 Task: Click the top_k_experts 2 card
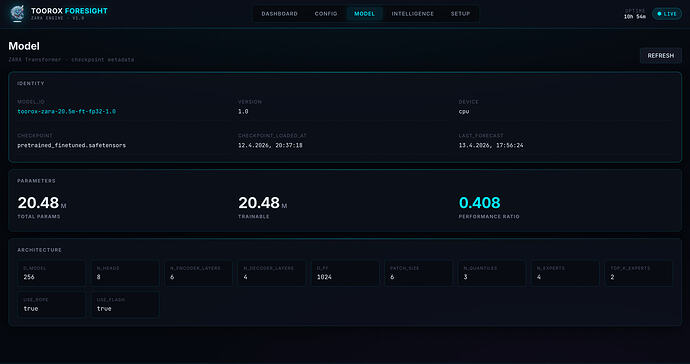tap(639, 273)
